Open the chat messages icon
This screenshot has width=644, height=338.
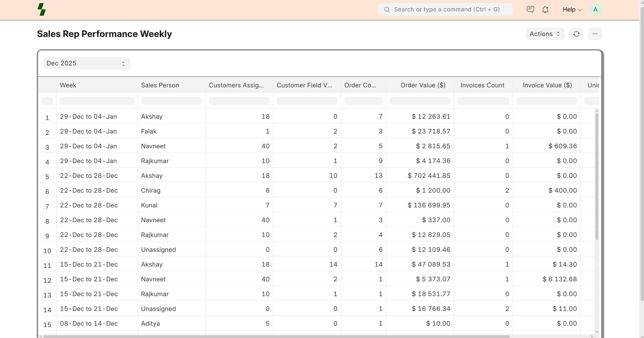pyautogui.click(x=530, y=9)
